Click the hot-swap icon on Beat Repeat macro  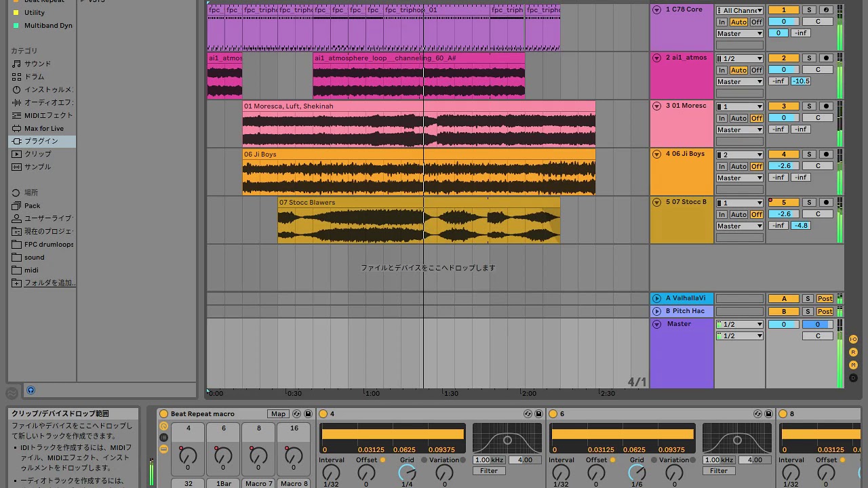297,414
